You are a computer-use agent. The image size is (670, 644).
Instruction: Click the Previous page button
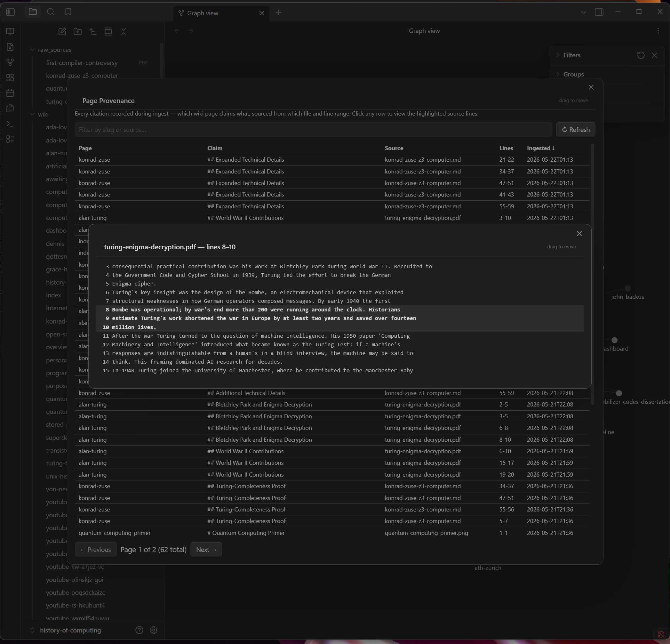tap(96, 550)
